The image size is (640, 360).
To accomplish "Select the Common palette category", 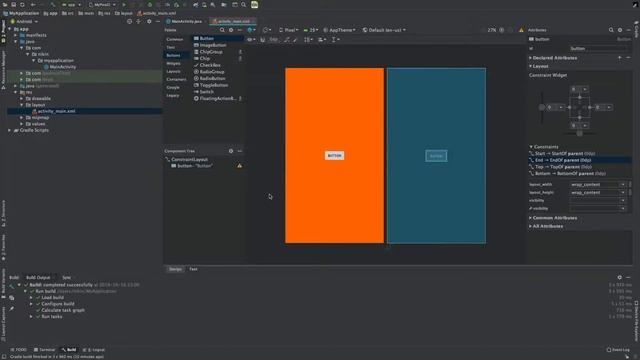I will click(x=175, y=39).
